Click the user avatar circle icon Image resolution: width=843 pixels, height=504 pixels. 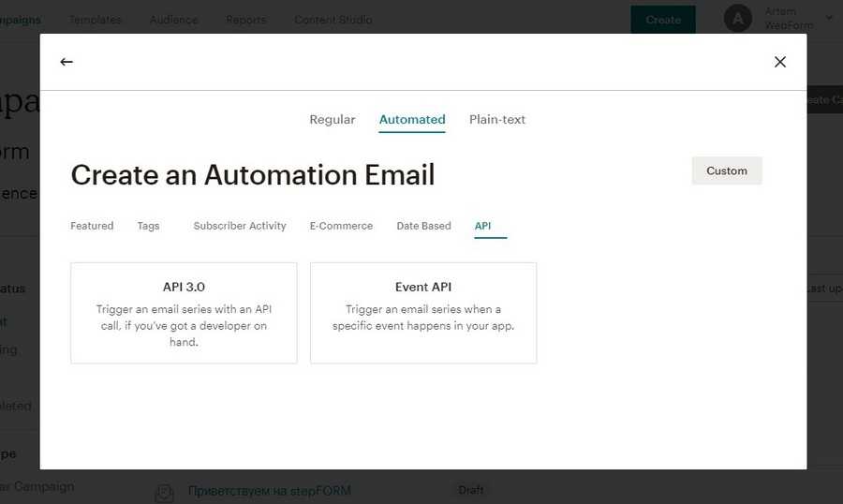[x=738, y=19]
